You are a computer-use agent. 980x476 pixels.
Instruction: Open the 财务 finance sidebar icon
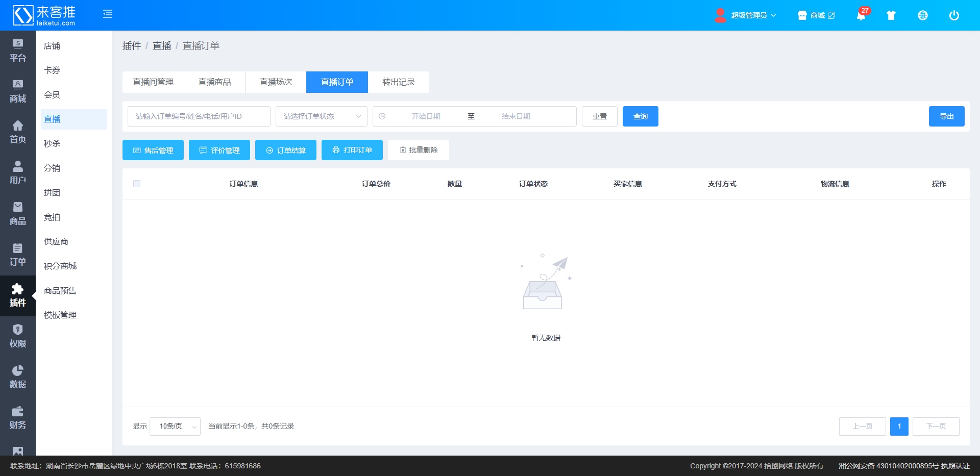(18, 418)
